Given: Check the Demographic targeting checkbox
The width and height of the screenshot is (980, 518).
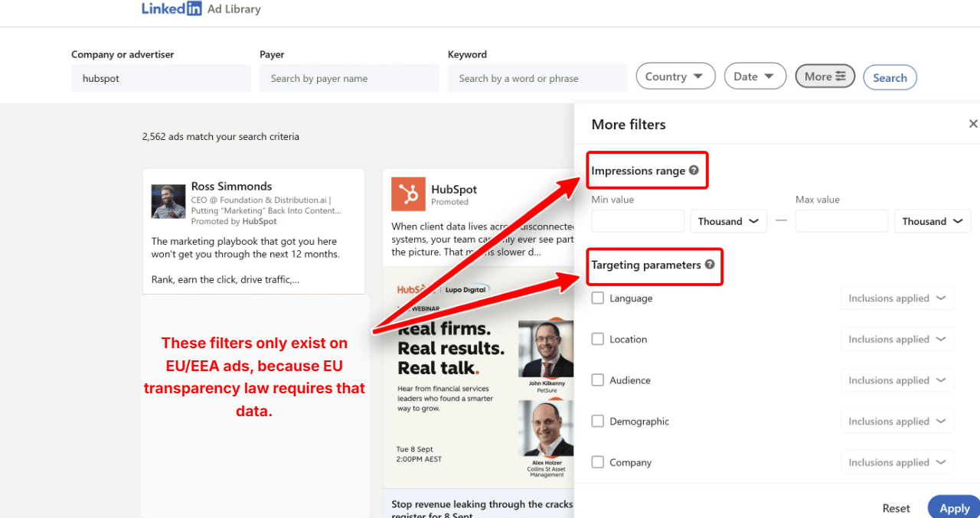Looking at the screenshot, I should tap(598, 422).
